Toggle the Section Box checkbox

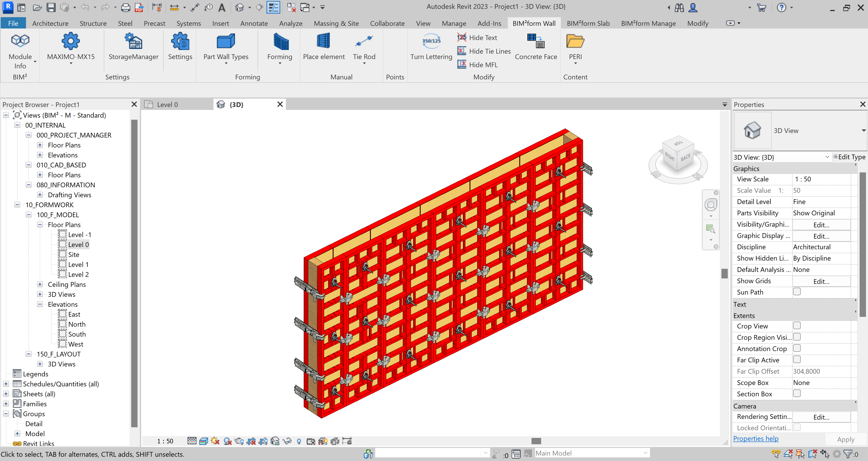pyautogui.click(x=797, y=393)
